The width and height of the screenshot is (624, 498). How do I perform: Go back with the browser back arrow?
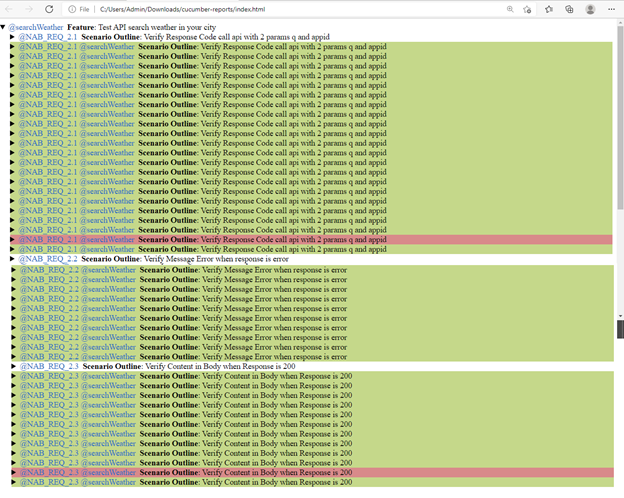pos(9,9)
